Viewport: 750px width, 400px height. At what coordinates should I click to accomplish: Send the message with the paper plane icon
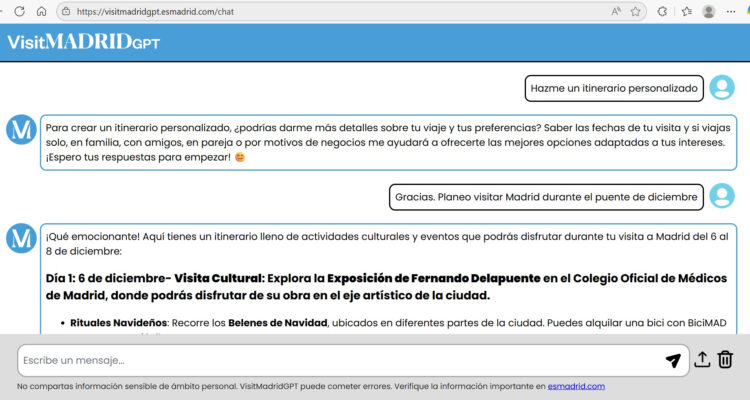coord(673,360)
